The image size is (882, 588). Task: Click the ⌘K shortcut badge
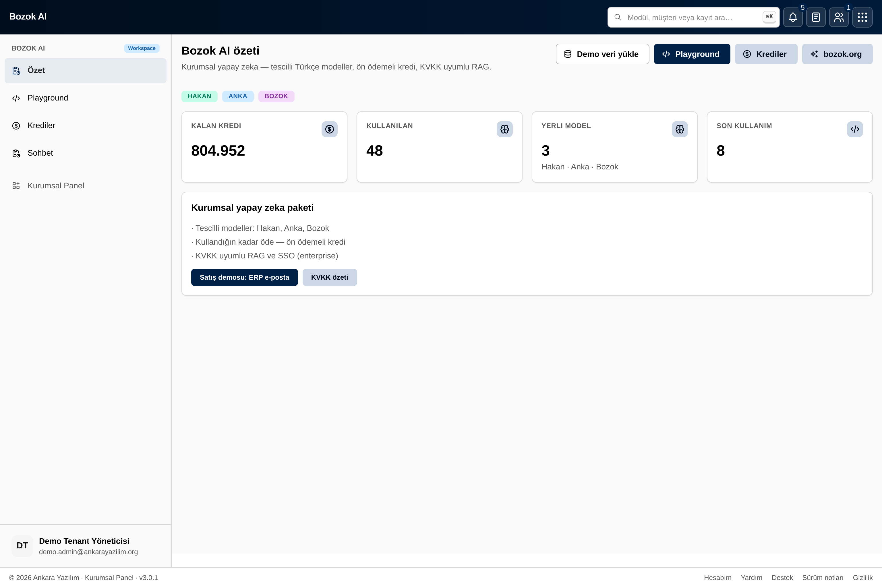pyautogui.click(x=769, y=17)
